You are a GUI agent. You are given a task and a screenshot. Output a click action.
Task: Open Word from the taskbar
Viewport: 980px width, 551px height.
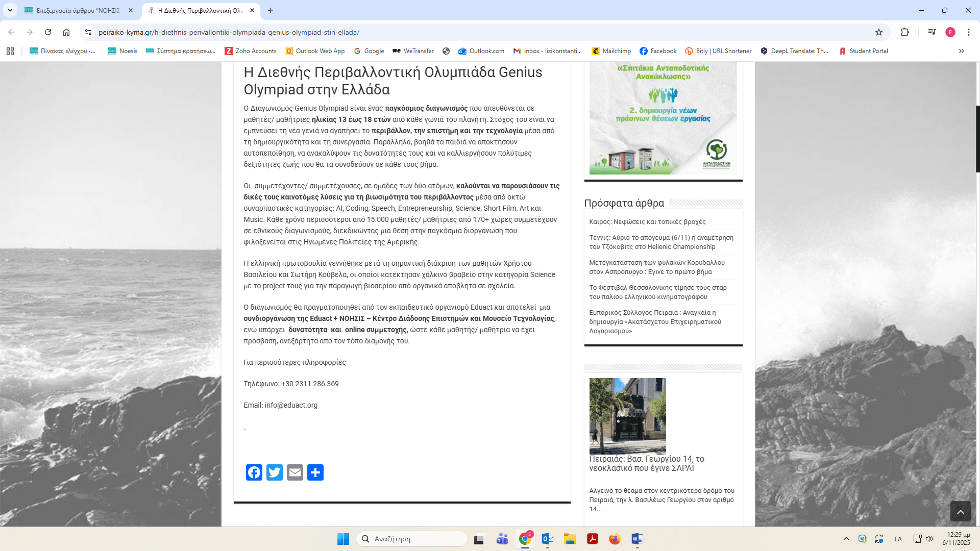[x=637, y=539]
